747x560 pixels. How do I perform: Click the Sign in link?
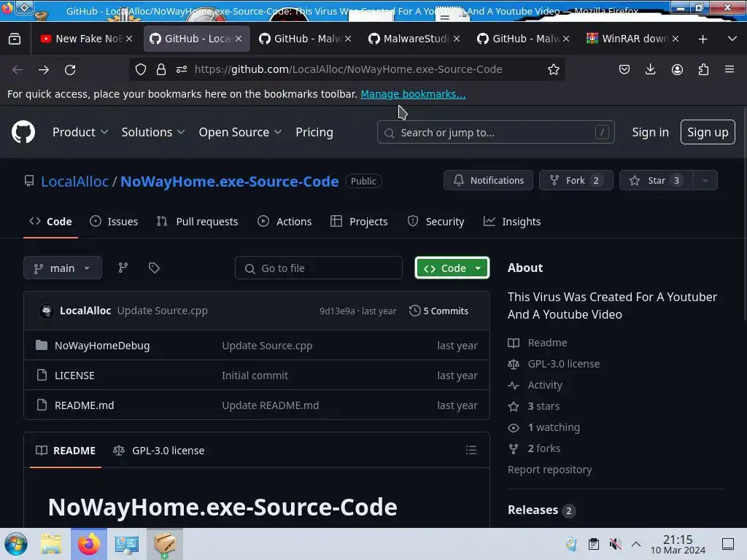click(650, 132)
